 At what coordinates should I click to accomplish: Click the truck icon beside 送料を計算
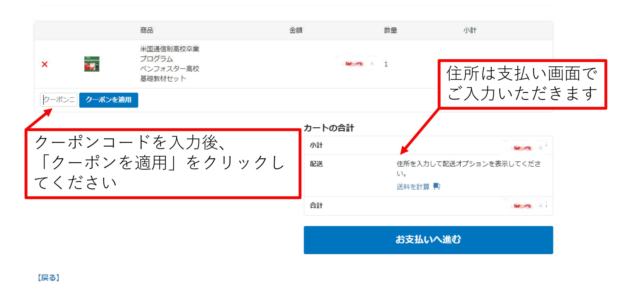tap(437, 186)
